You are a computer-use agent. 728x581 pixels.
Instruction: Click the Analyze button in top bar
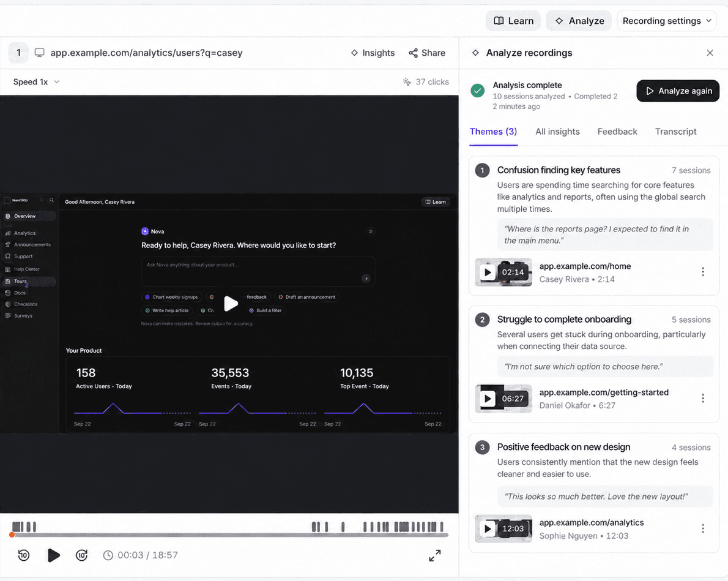click(x=579, y=21)
